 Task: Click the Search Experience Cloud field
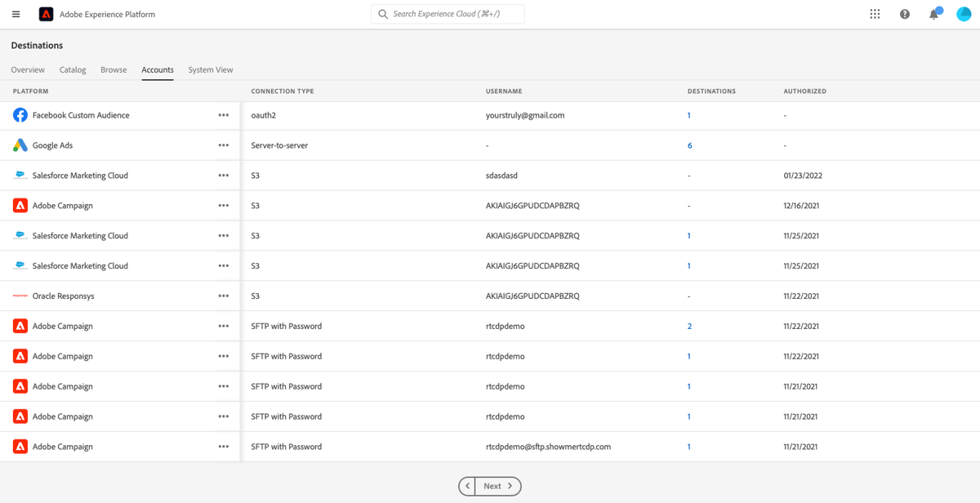click(x=448, y=13)
